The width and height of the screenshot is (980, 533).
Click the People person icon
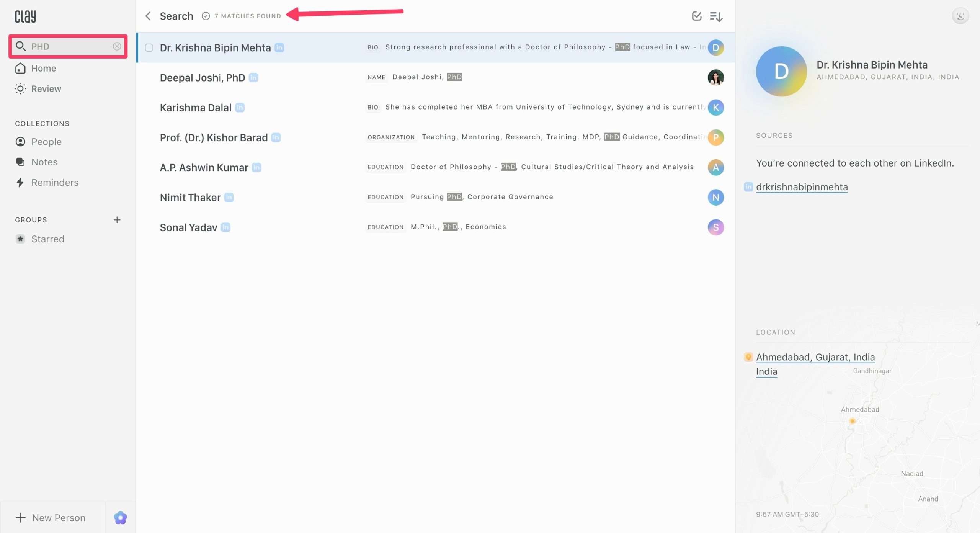point(20,142)
